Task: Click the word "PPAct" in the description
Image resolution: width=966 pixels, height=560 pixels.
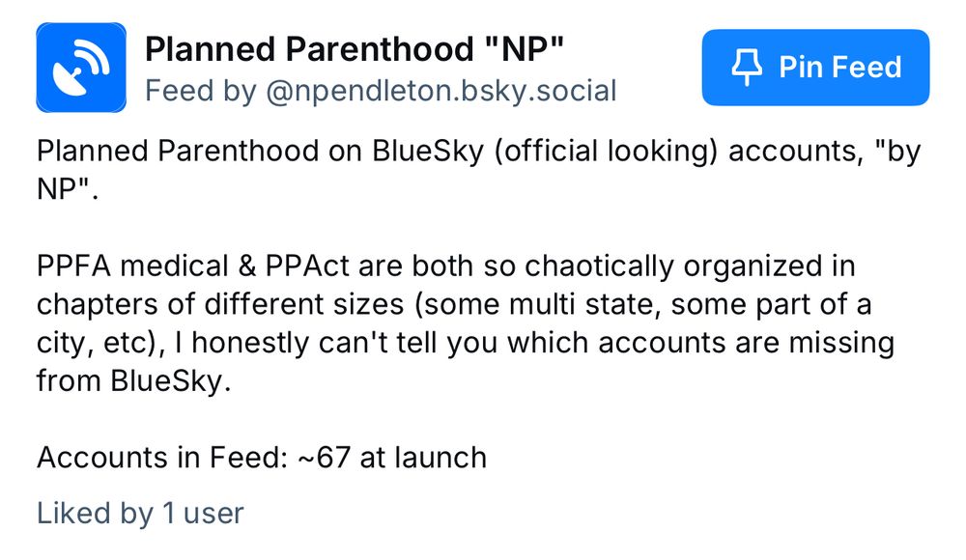Action: coord(307,266)
